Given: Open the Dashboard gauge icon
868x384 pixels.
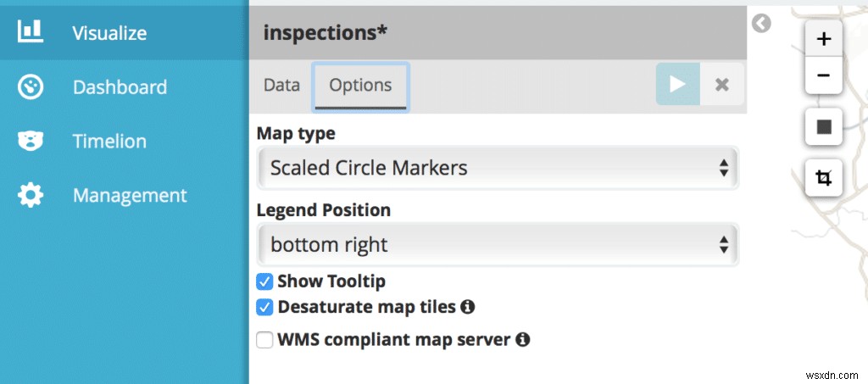Looking at the screenshot, I should (31, 86).
